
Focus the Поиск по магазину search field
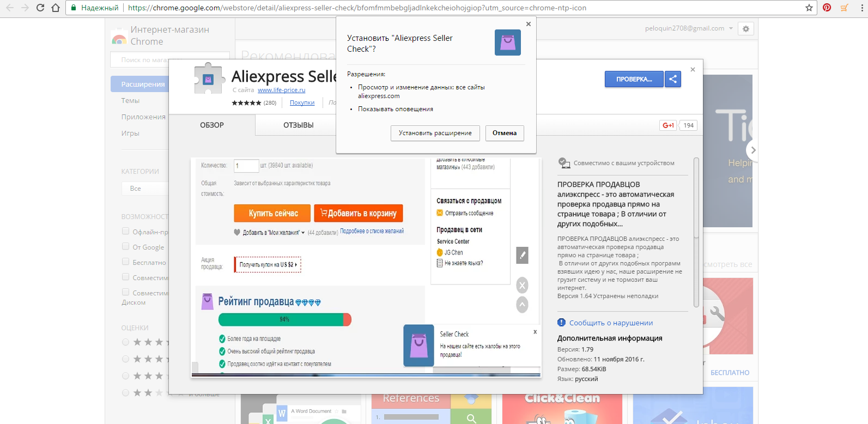(x=170, y=59)
